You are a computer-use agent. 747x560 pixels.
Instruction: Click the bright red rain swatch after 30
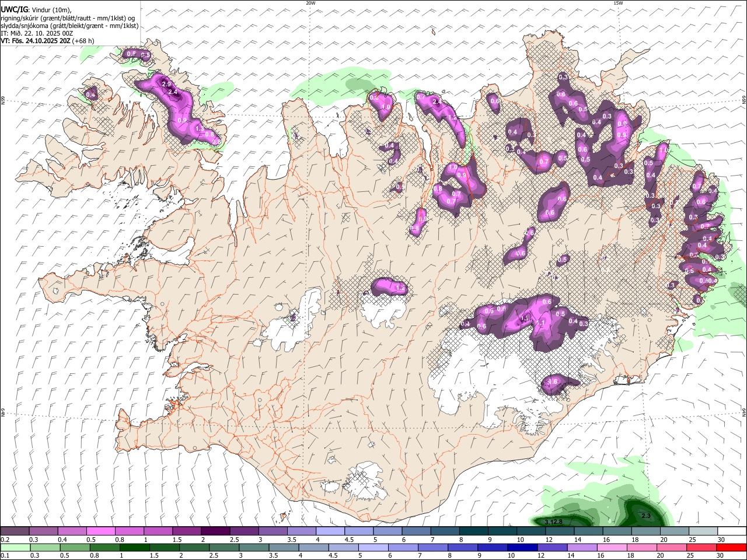[x=732, y=548]
